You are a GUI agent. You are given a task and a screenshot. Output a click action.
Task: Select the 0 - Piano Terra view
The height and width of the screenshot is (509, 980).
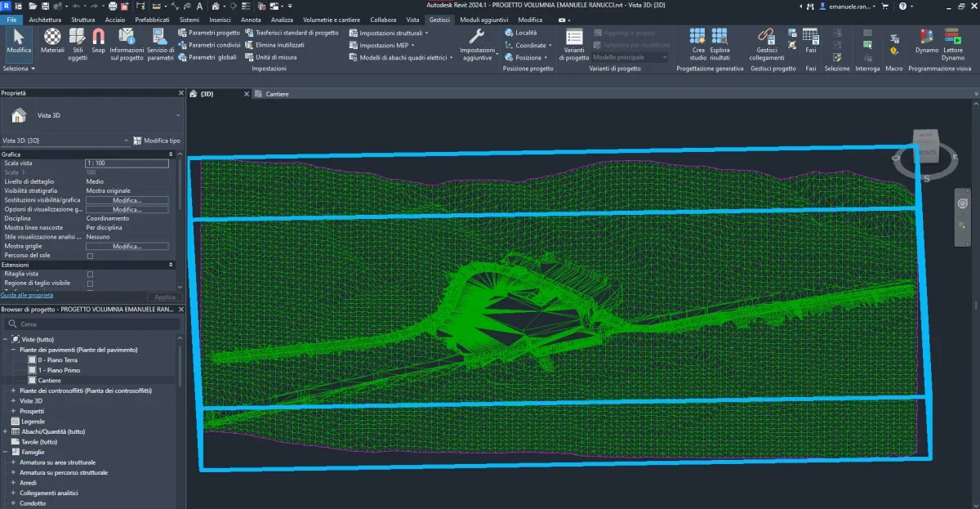pyautogui.click(x=57, y=359)
